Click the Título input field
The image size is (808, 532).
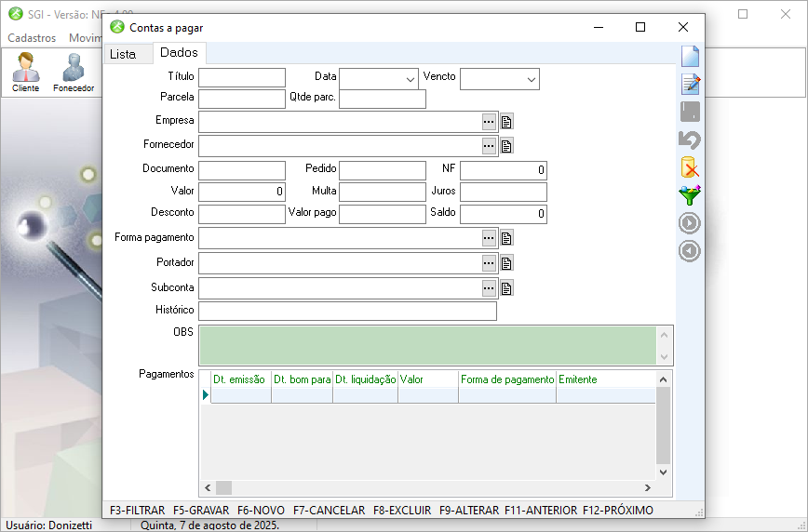pyautogui.click(x=242, y=78)
